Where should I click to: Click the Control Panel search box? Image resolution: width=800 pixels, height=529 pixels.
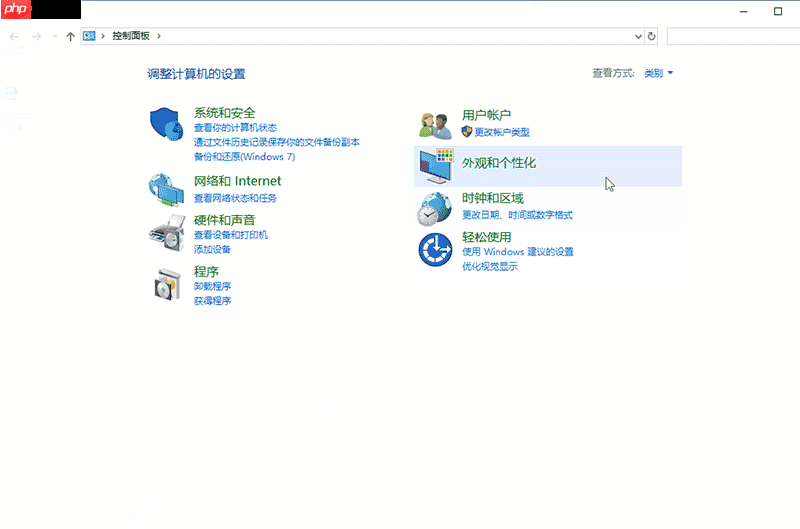733,36
